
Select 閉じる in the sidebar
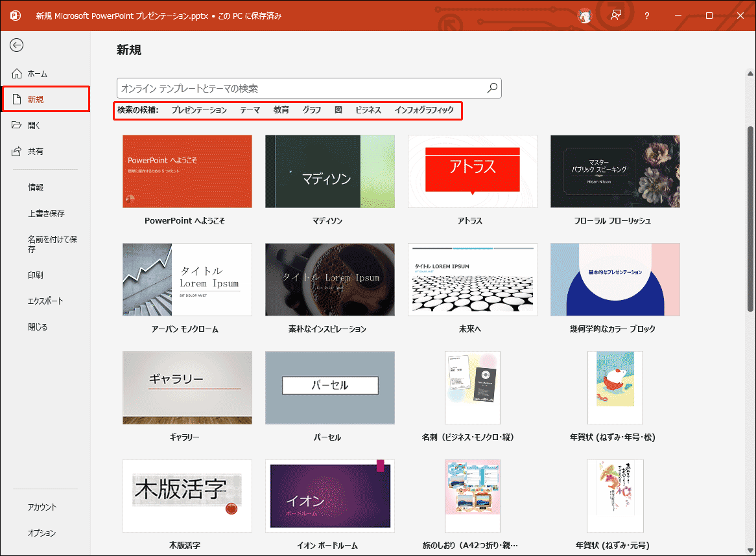38,327
